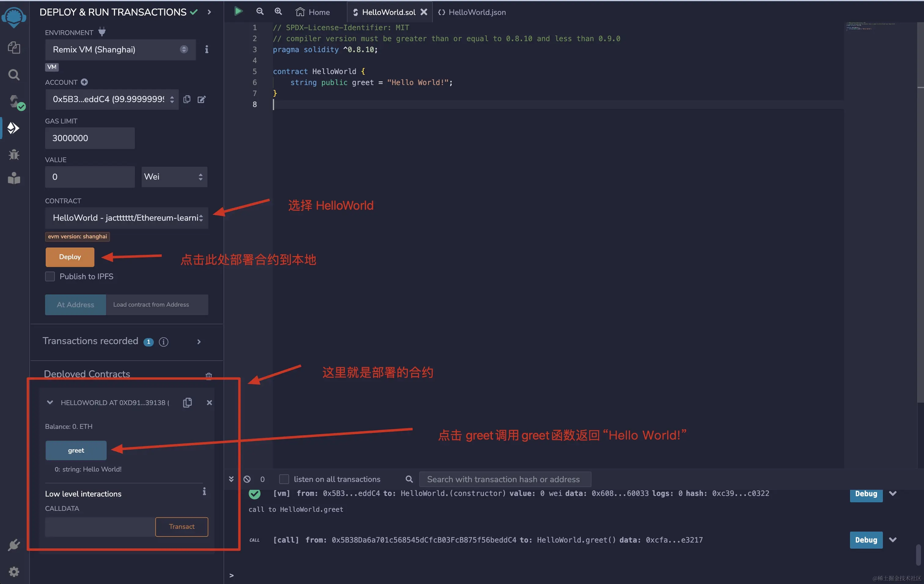Clear deployed contracts trash icon
The image size is (924, 584).
pos(209,376)
